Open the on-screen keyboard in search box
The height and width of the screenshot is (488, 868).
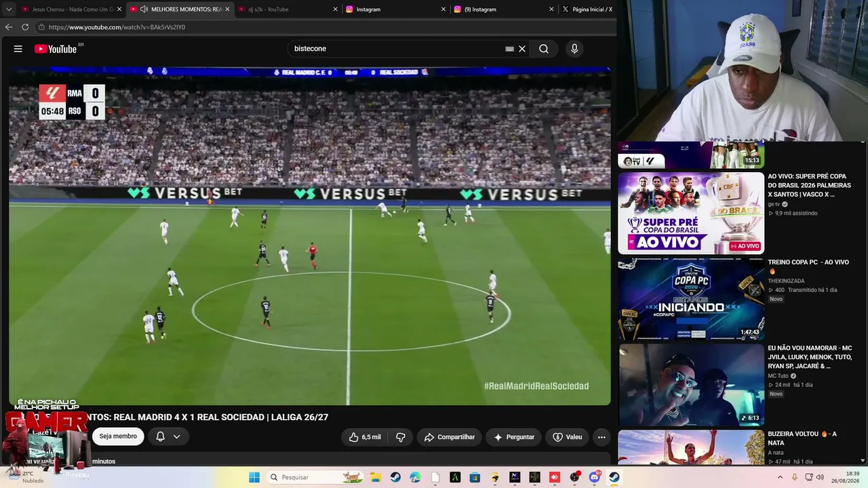pyautogui.click(x=510, y=49)
